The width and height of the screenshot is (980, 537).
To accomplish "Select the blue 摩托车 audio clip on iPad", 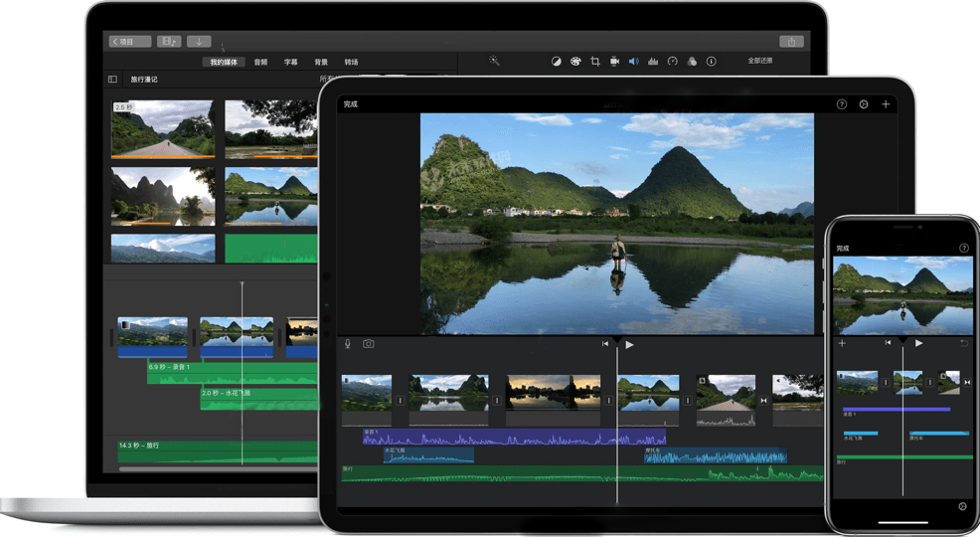I will (x=716, y=455).
